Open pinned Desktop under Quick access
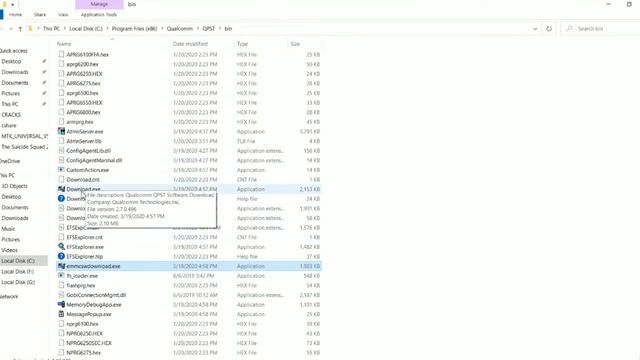The image size is (640, 360). (x=11, y=62)
